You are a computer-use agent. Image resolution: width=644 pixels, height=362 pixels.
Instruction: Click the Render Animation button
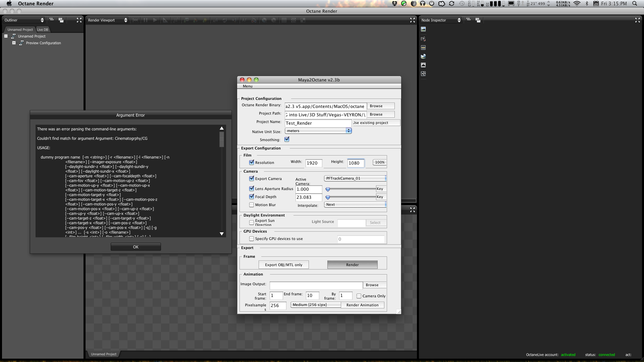(x=362, y=305)
